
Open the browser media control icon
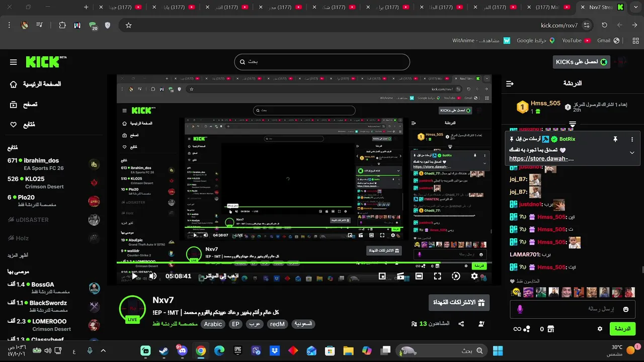tap(40, 25)
